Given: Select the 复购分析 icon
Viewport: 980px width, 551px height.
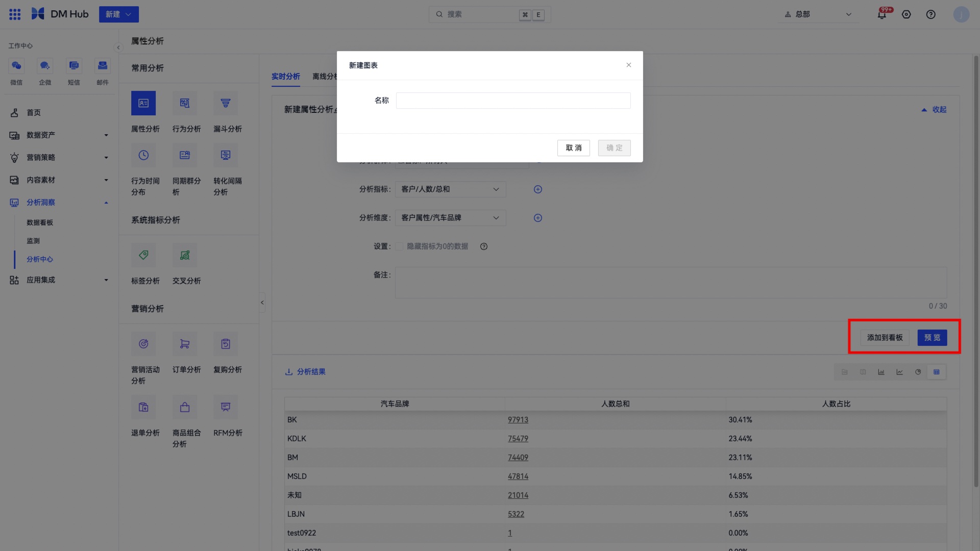Looking at the screenshot, I should click(x=226, y=344).
